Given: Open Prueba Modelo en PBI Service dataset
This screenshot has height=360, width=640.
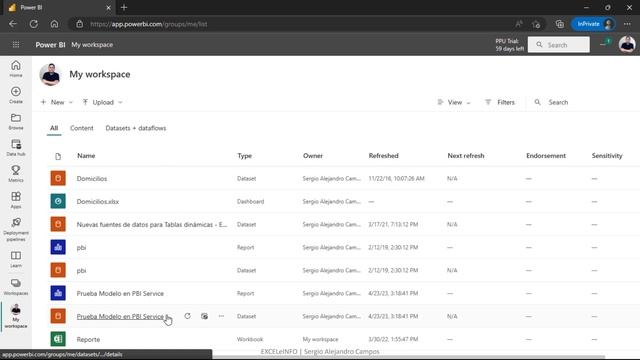Looking at the screenshot, I should tap(120, 316).
